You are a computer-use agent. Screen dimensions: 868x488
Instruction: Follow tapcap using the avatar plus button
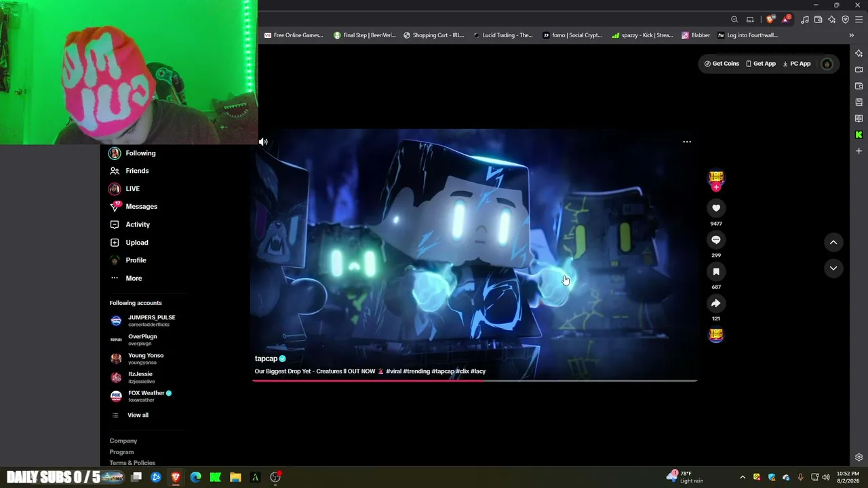coord(716,188)
